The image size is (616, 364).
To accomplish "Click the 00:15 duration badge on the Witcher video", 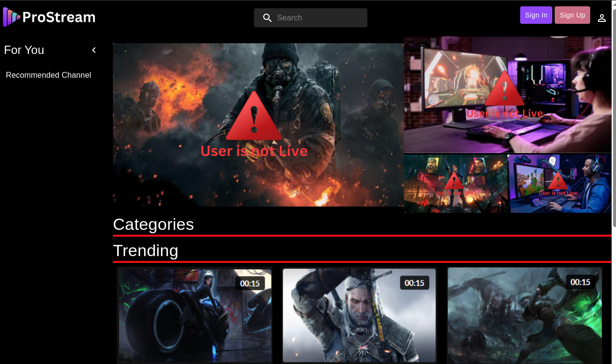I will [414, 282].
